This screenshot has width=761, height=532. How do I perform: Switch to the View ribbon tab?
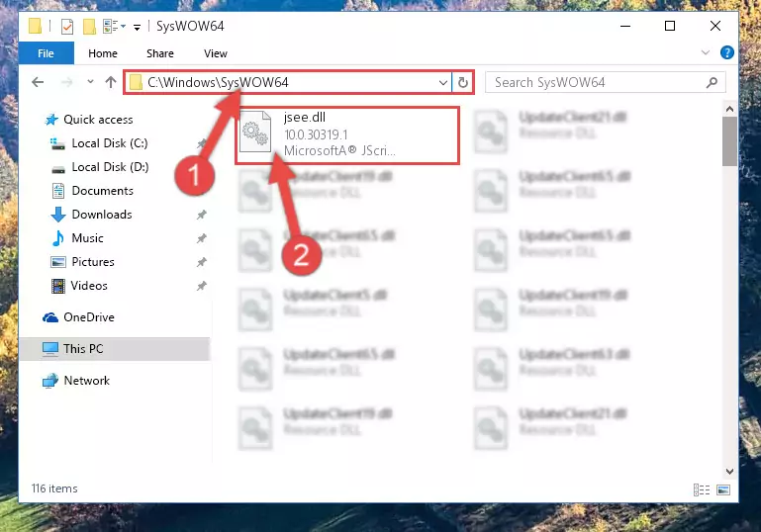[x=216, y=53]
